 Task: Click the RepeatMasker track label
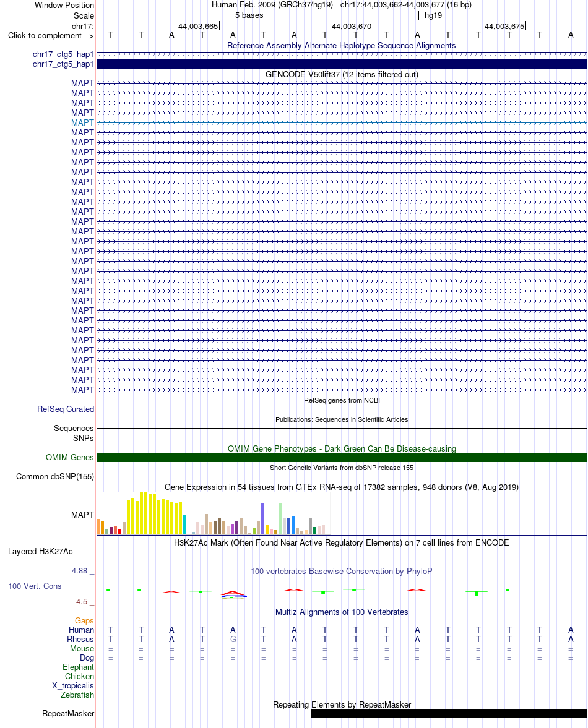68,714
